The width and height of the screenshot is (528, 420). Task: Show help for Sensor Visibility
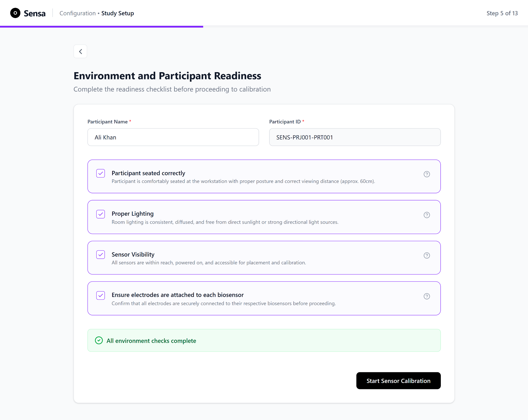point(427,255)
